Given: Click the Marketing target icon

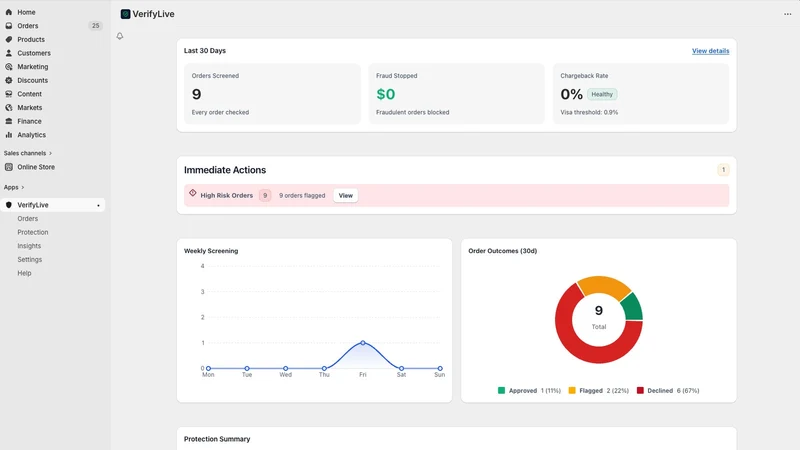Looking at the screenshot, I should (x=9, y=66).
